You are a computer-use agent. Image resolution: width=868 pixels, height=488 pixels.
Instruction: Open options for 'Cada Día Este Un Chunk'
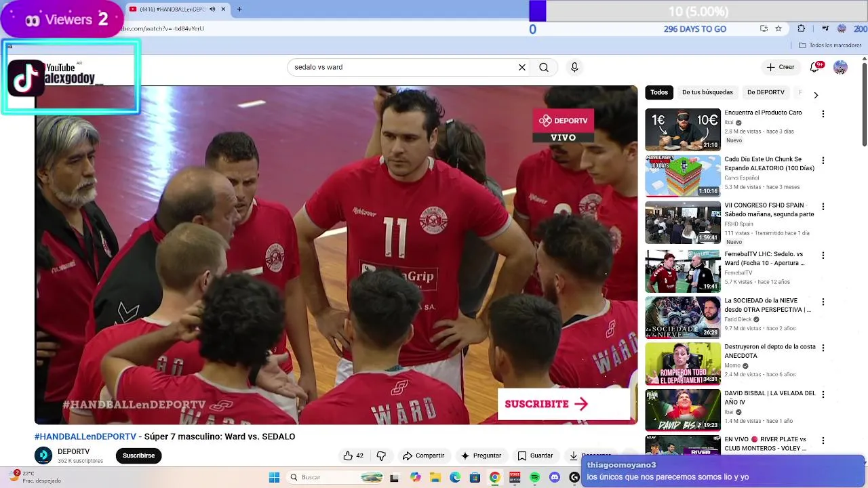point(823,161)
